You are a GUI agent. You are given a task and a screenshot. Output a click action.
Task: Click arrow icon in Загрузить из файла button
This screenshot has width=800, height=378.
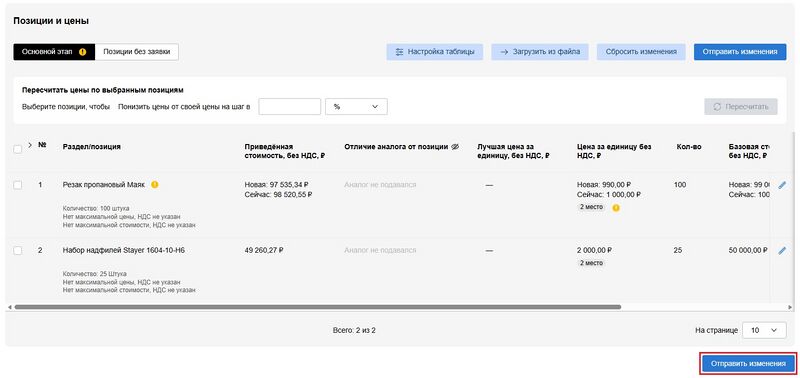pos(504,52)
